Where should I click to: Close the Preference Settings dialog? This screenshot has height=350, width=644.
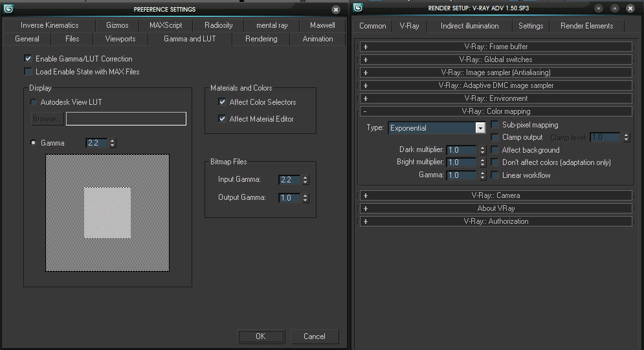[336, 10]
